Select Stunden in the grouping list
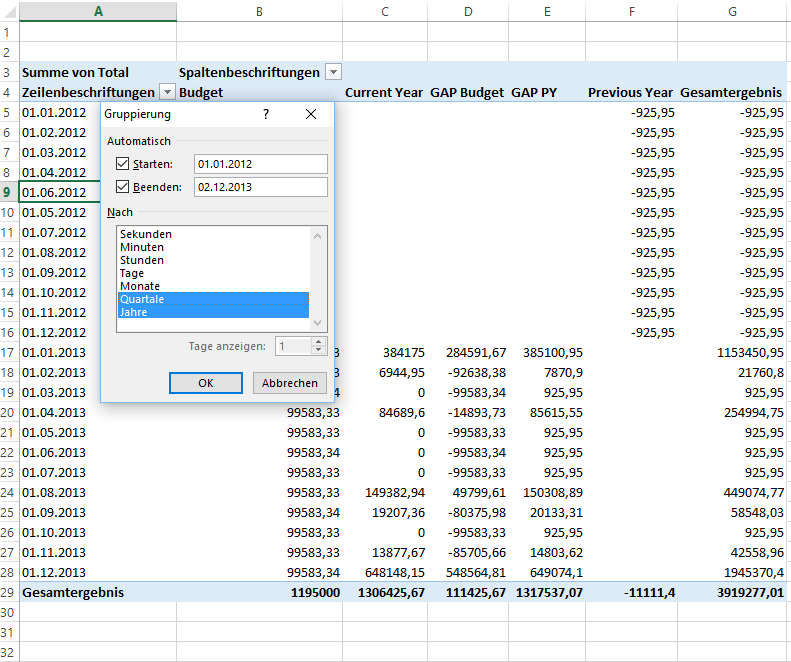 142,260
